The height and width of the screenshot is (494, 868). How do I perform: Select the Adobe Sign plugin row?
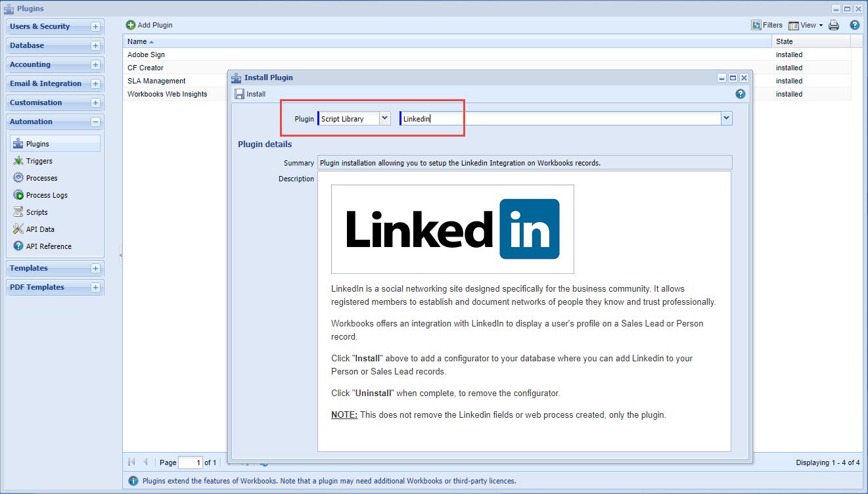[x=487, y=55]
